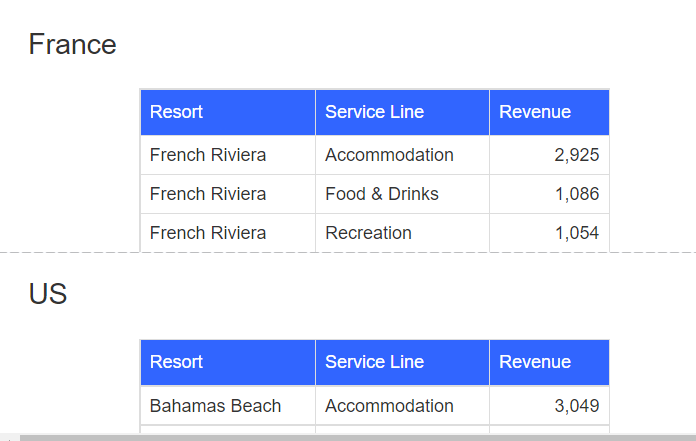Click the 3,049 revenue value
The height and width of the screenshot is (441, 696).
(x=576, y=406)
